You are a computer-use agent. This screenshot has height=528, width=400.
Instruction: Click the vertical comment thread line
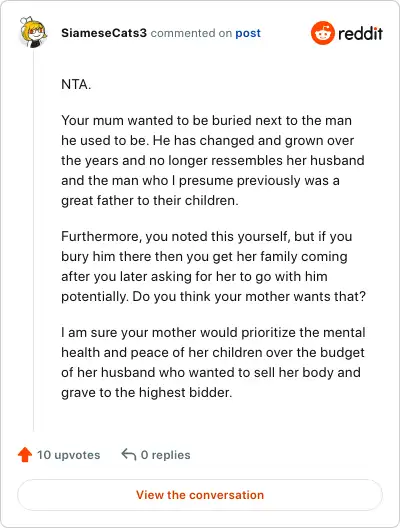(33, 241)
